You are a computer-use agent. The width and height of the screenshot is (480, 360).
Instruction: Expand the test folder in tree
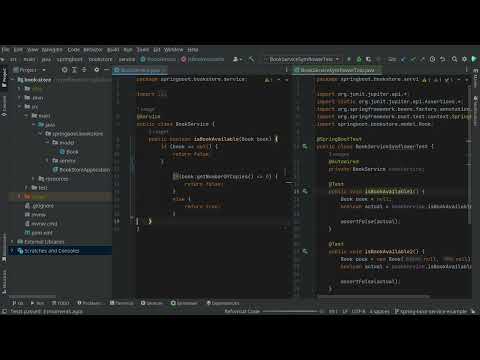point(26,188)
